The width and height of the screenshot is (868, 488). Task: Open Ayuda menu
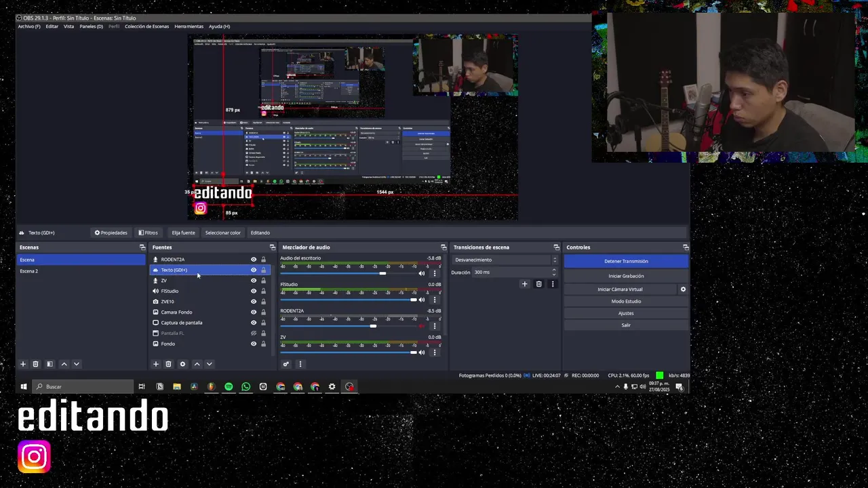pyautogui.click(x=219, y=26)
